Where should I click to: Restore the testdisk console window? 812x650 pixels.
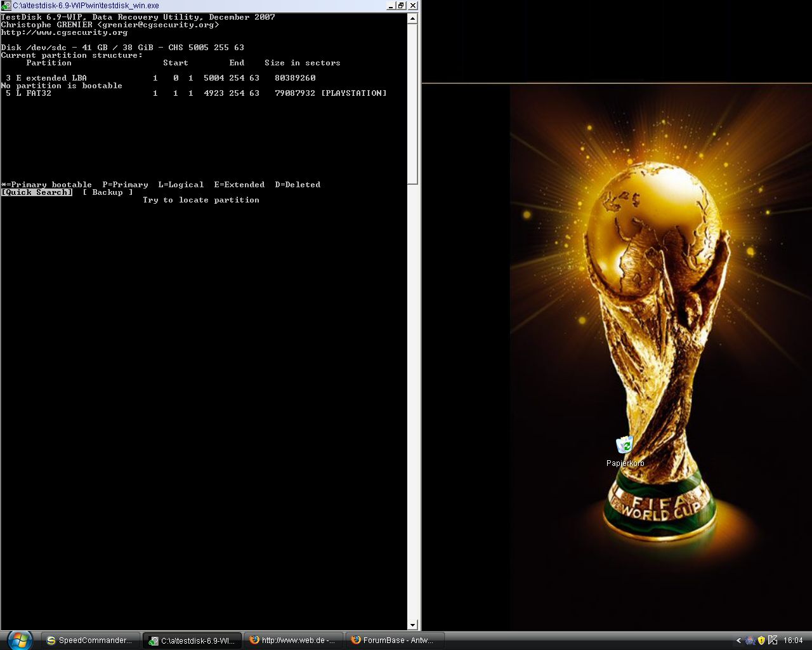(x=401, y=5)
